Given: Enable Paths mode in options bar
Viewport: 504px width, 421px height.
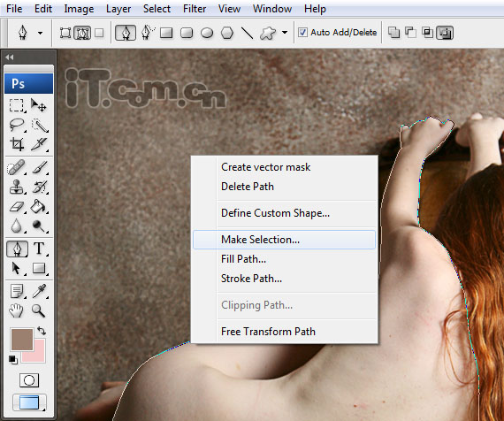Looking at the screenshot, I should tap(82, 33).
